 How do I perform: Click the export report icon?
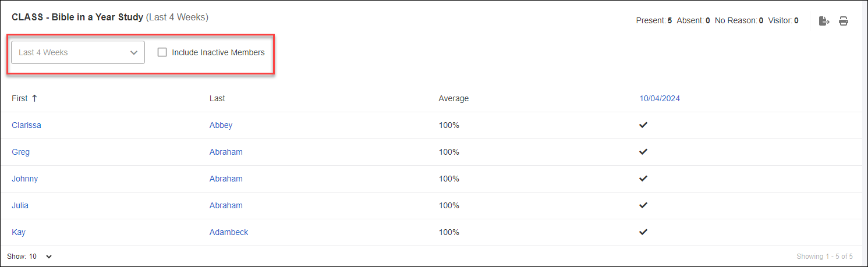824,21
